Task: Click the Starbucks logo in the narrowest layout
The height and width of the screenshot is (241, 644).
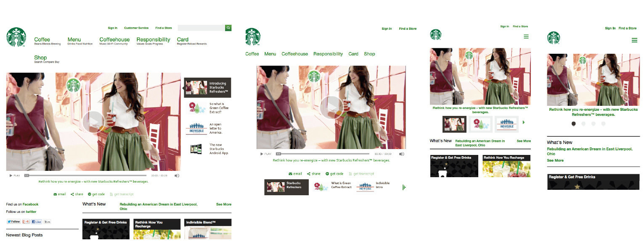Action: coord(554,37)
